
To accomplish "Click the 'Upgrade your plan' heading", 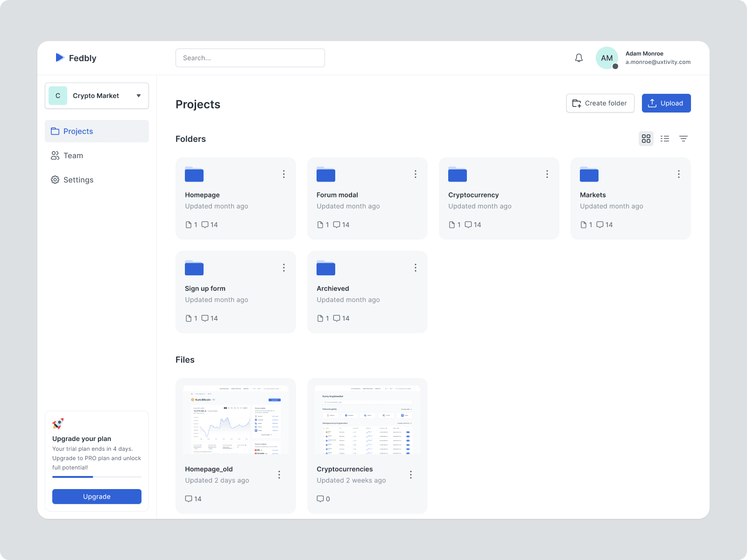I will point(82,439).
